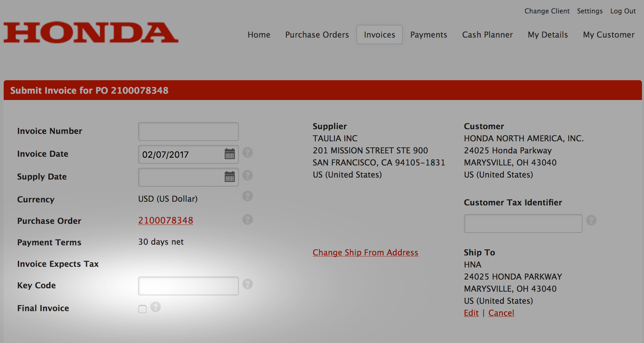Click '201 MISSION STREET STE 900' address line
The height and width of the screenshot is (343, 644).
point(370,150)
